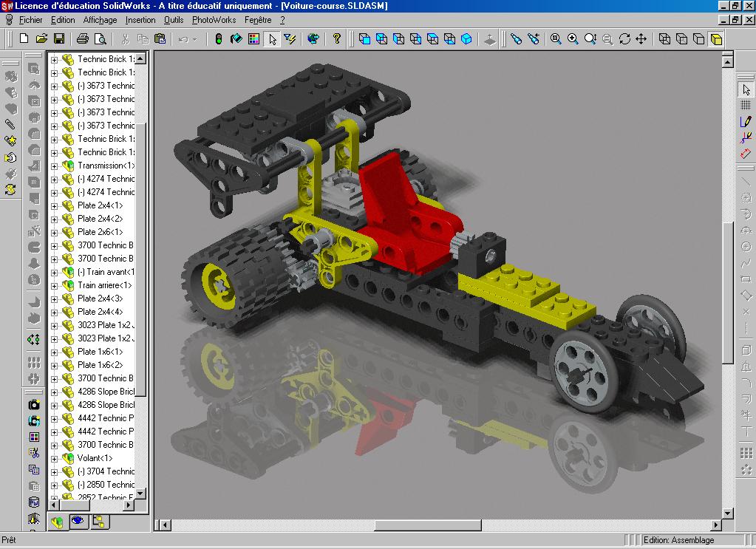Expand the Transmission<1> tree node
The image size is (756, 549).
coord(54,166)
